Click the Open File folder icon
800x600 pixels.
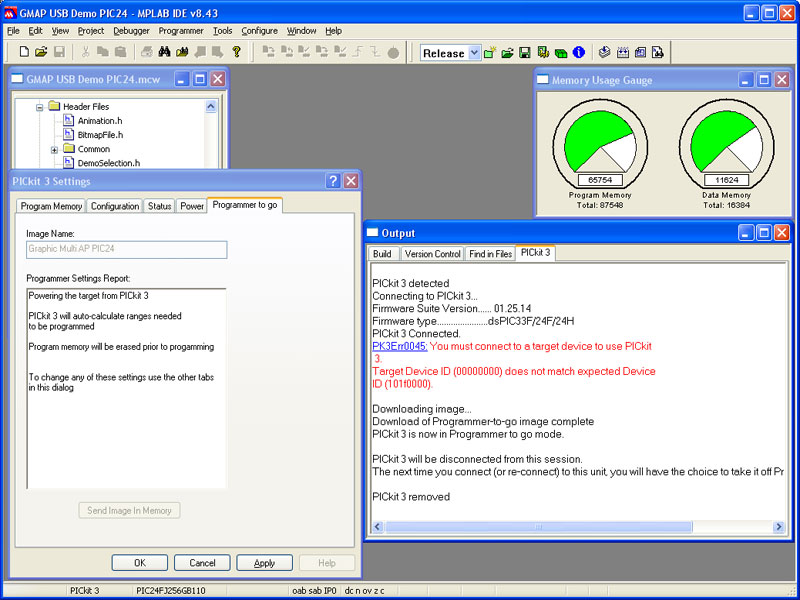(41, 52)
